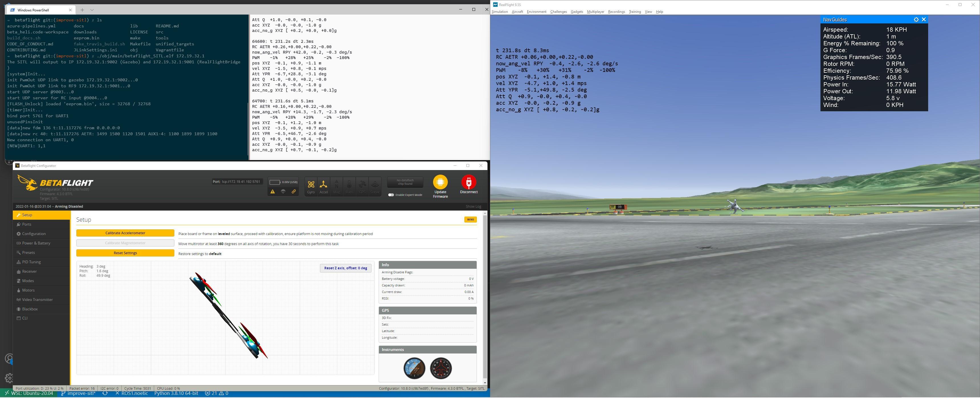Click the heading compass instrument gauge

[440, 368]
